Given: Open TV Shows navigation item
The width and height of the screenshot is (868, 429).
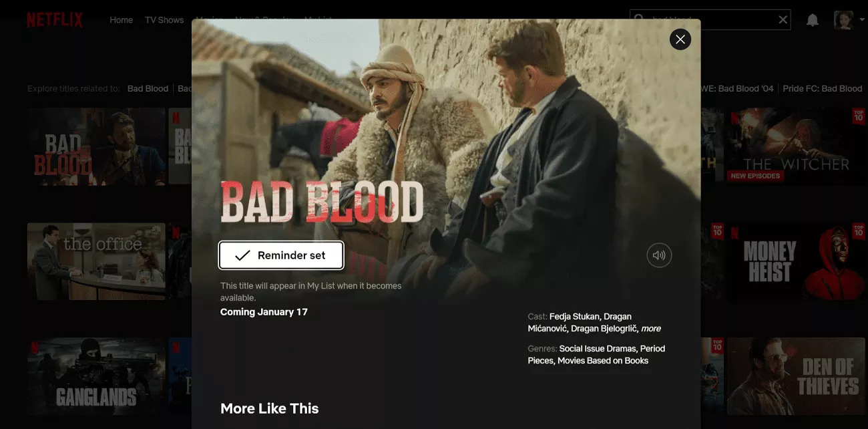Looking at the screenshot, I should coord(164,20).
